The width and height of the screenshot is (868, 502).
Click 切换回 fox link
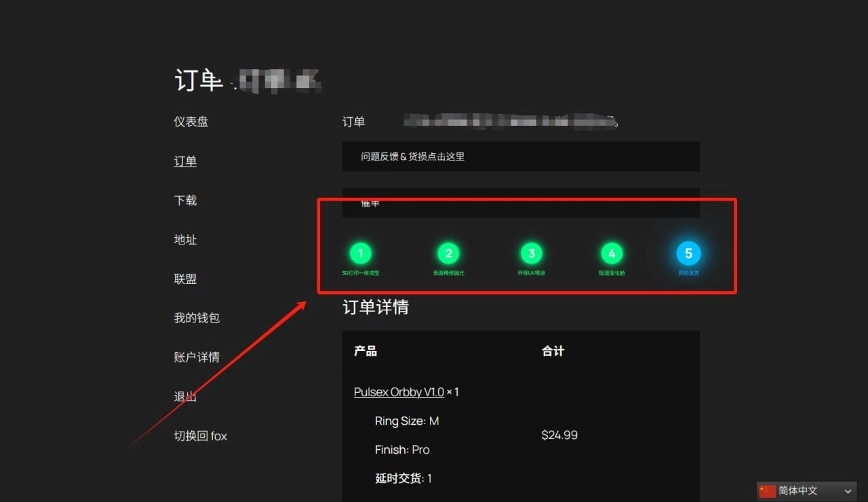click(x=201, y=436)
